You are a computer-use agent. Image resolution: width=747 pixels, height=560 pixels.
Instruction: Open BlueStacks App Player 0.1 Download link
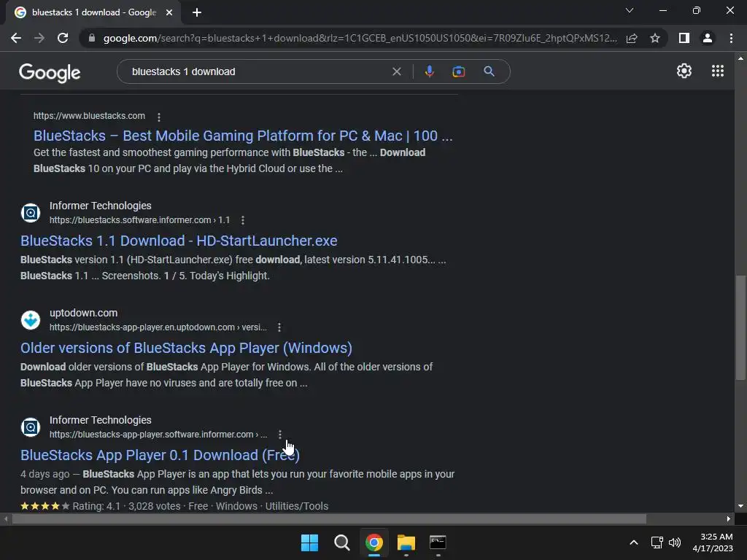160,455
